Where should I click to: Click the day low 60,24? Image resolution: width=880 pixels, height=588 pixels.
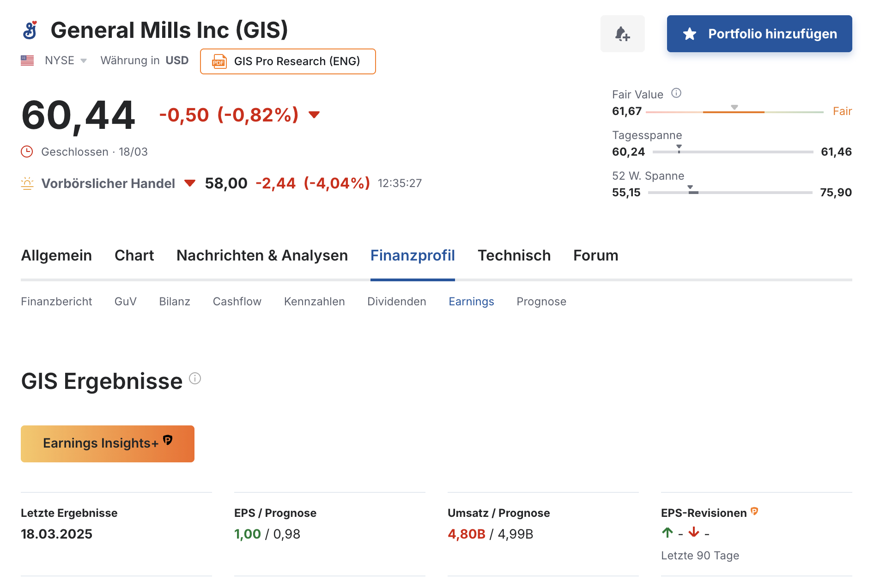tap(628, 152)
